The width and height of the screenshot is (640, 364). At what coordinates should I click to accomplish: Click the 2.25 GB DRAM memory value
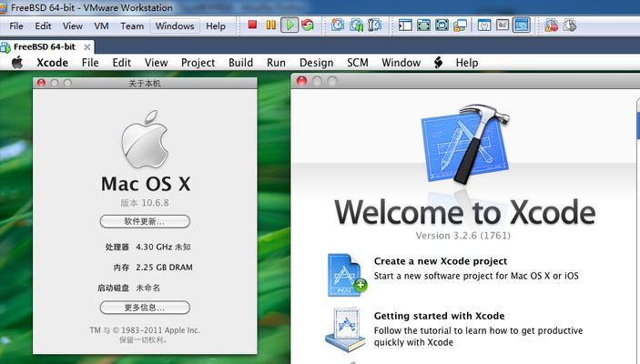[164, 268]
